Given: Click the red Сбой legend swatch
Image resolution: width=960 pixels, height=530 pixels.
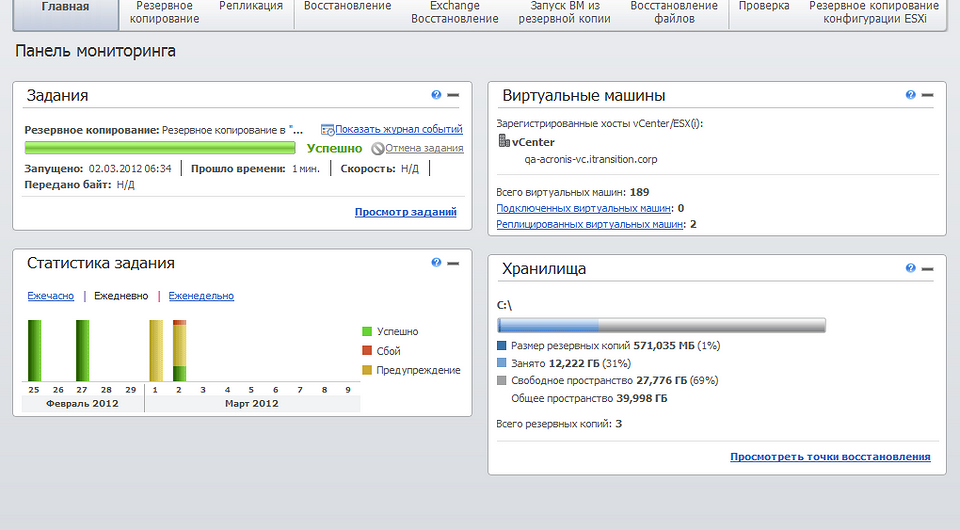Looking at the screenshot, I should [x=367, y=351].
